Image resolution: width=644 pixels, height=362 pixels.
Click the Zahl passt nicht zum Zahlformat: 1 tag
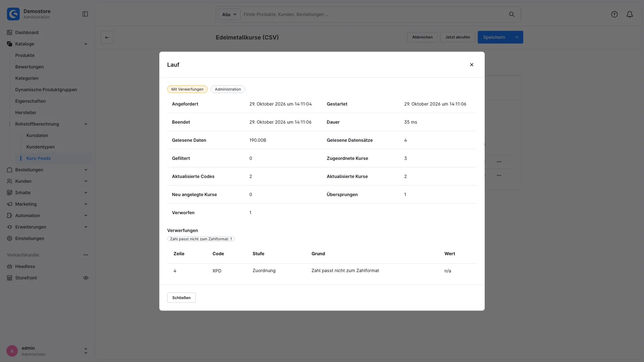click(201, 239)
